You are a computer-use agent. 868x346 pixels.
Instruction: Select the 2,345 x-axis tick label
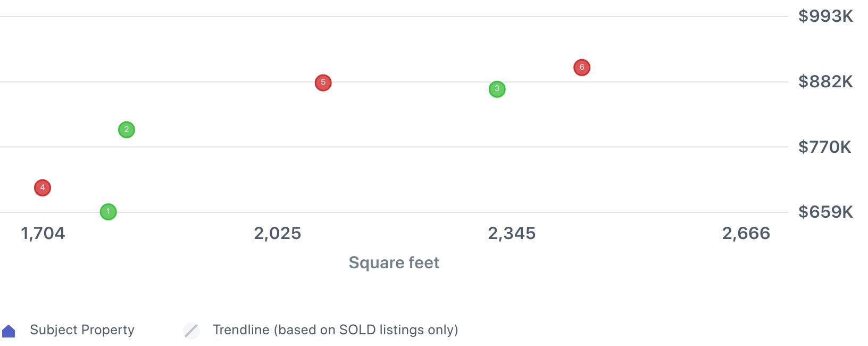tap(512, 233)
